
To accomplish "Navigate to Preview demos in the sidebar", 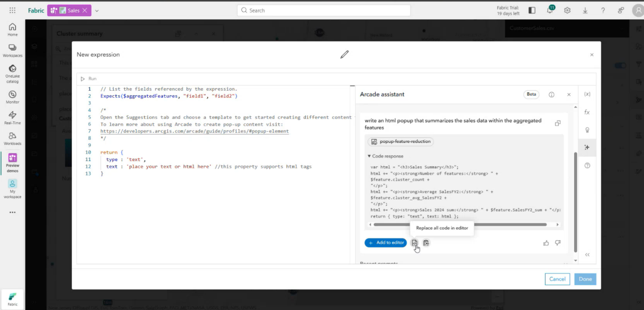I will tap(12, 161).
